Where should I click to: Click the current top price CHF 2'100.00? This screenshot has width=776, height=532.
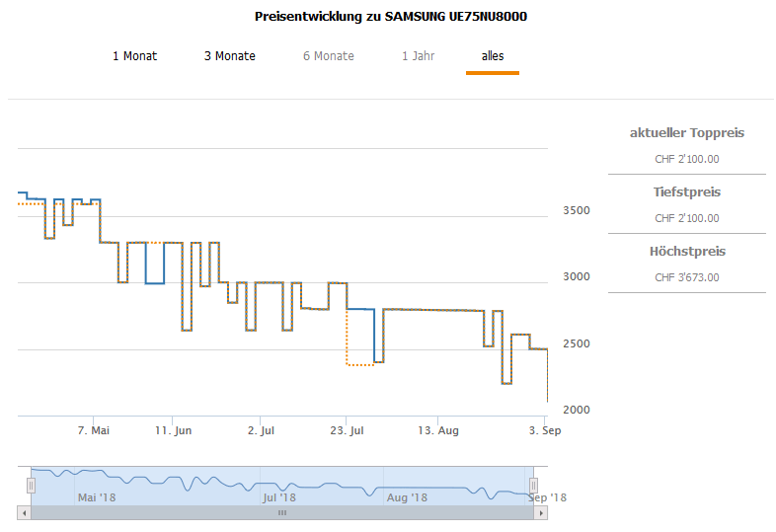tap(687, 159)
